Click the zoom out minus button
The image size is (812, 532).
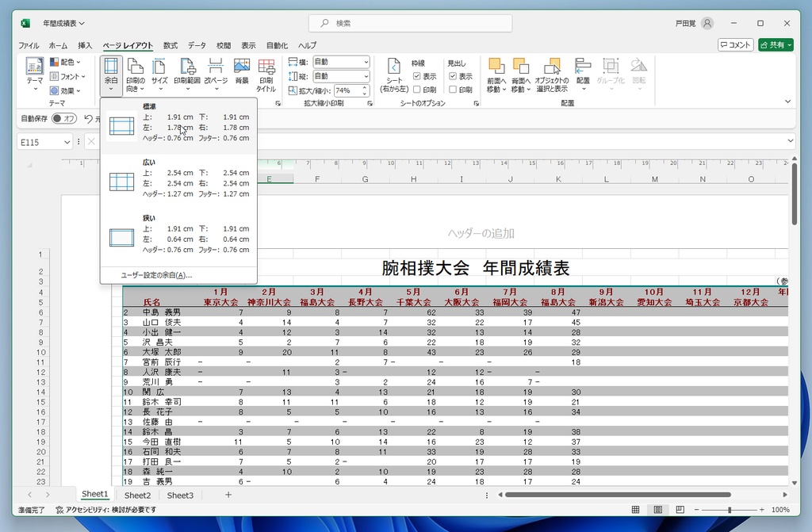click(696, 510)
